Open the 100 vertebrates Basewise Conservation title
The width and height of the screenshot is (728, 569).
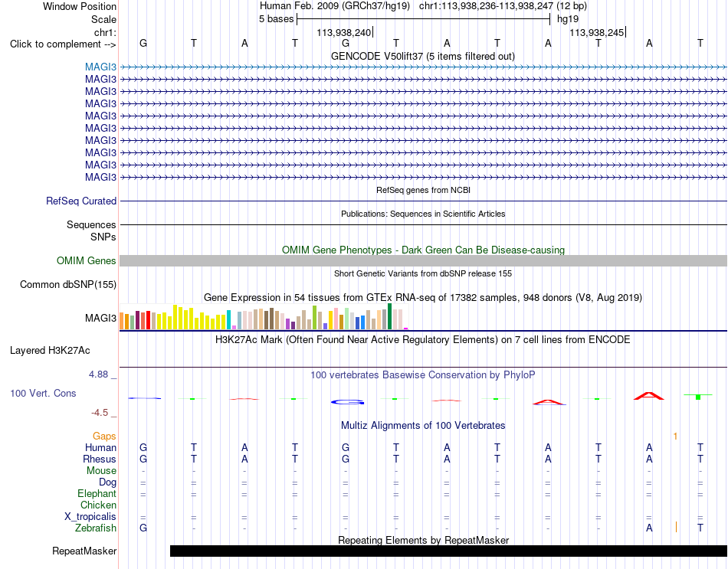(x=423, y=375)
